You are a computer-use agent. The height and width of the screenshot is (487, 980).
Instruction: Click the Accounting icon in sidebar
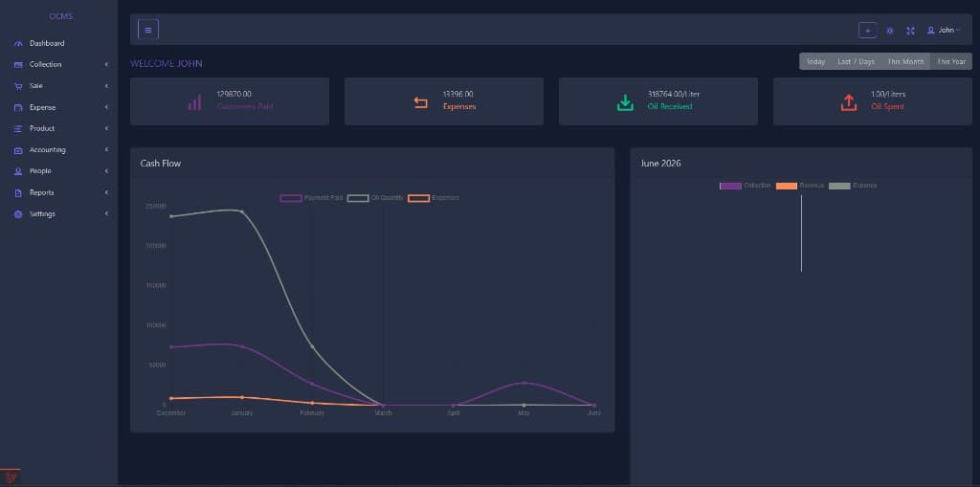(18, 150)
